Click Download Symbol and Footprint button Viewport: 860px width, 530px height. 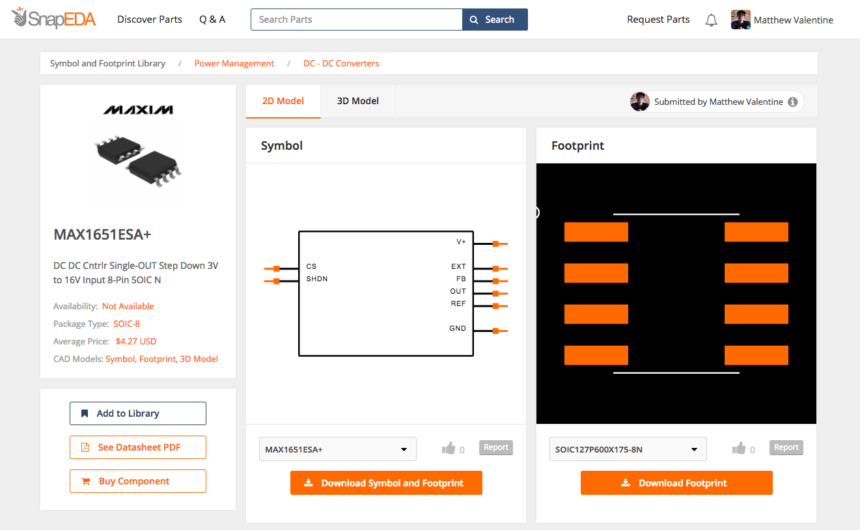(386, 483)
